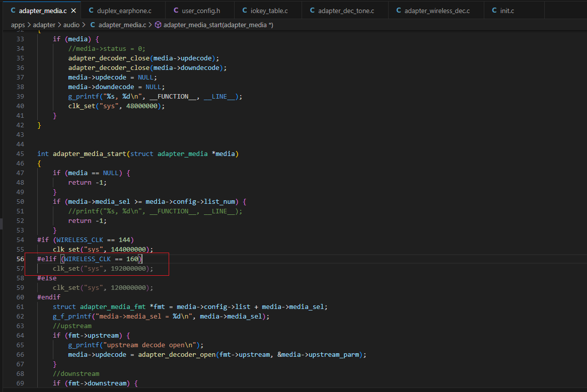The height and width of the screenshot is (392, 587).
Task: Click the function name adapter_media_start on line 45
Action: click(90, 154)
